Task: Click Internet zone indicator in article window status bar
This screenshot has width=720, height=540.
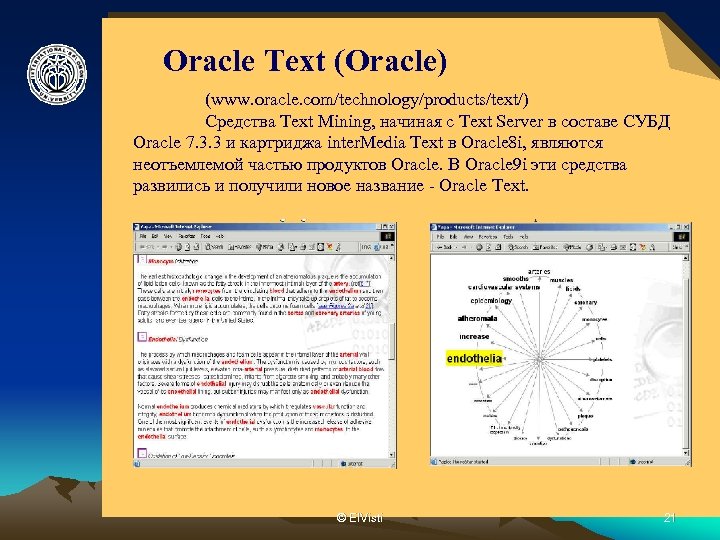Action: coord(353,464)
